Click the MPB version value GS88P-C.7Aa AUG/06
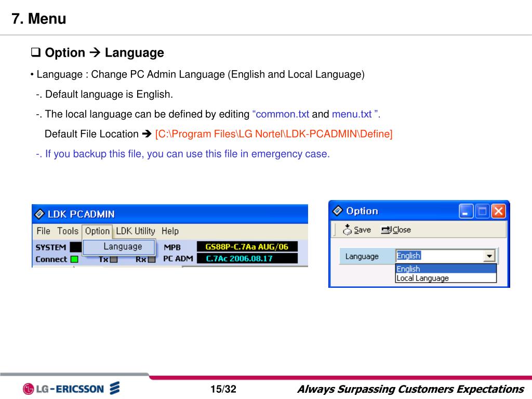The width and height of the screenshot is (532, 399). 247,247
